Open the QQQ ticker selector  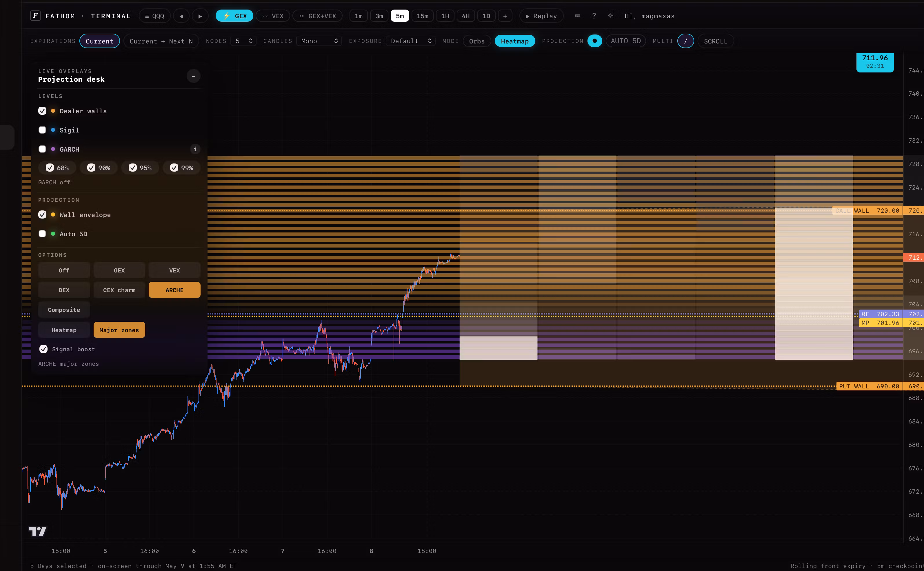coord(155,16)
